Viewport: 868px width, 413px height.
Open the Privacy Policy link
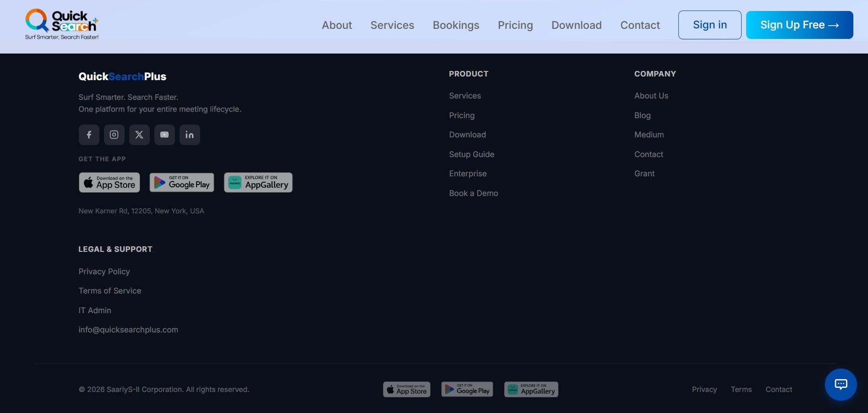tap(104, 272)
